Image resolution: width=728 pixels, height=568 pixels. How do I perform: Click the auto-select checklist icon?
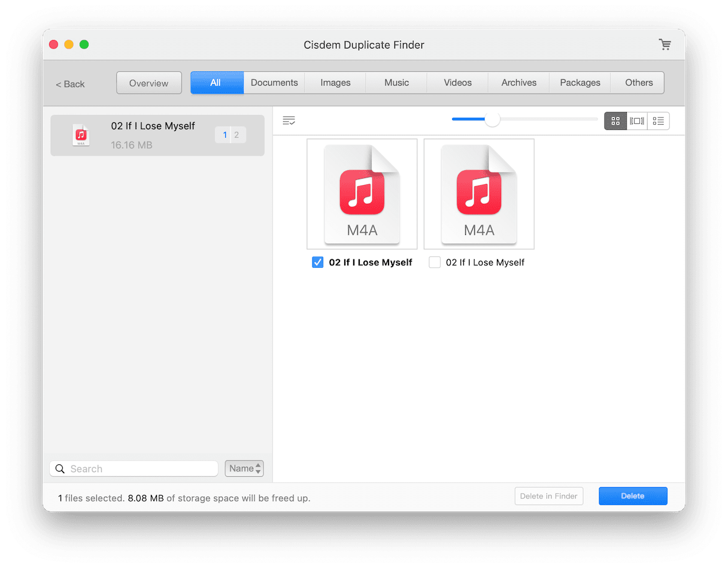(289, 121)
